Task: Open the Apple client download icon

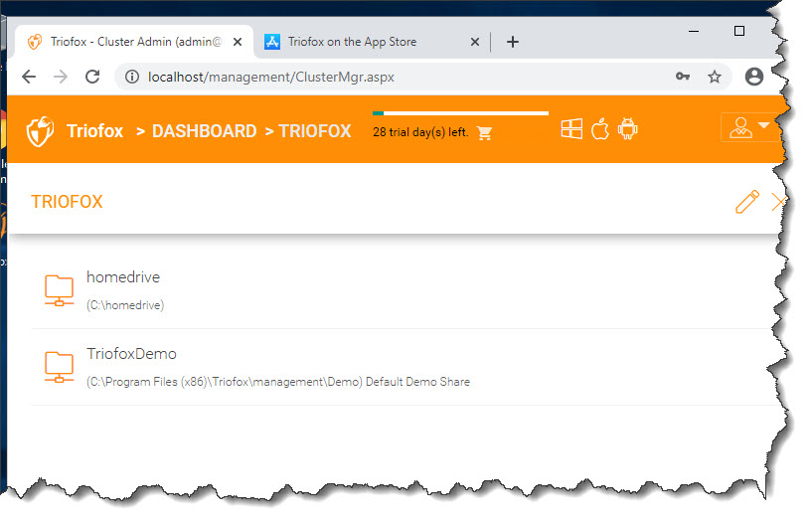Action: (600, 129)
